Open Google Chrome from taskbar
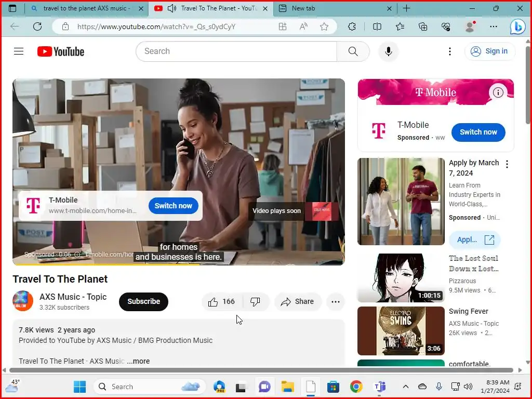532x399 pixels. pyautogui.click(x=356, y=387)
